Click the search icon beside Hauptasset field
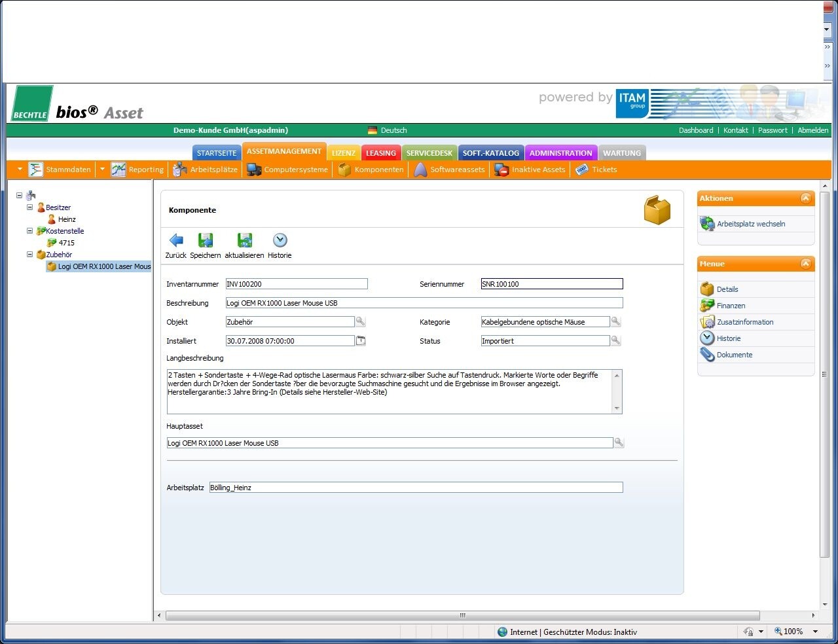 (619, 443)
